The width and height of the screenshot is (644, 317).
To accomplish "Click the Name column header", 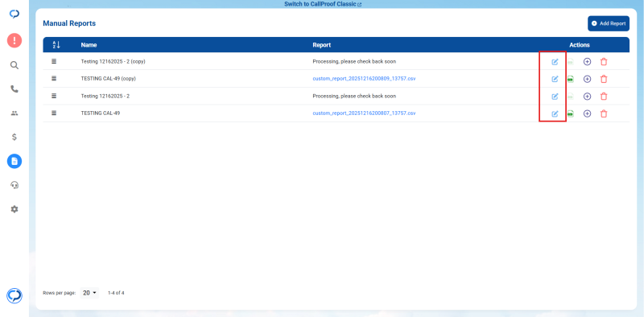I will 89,45.
